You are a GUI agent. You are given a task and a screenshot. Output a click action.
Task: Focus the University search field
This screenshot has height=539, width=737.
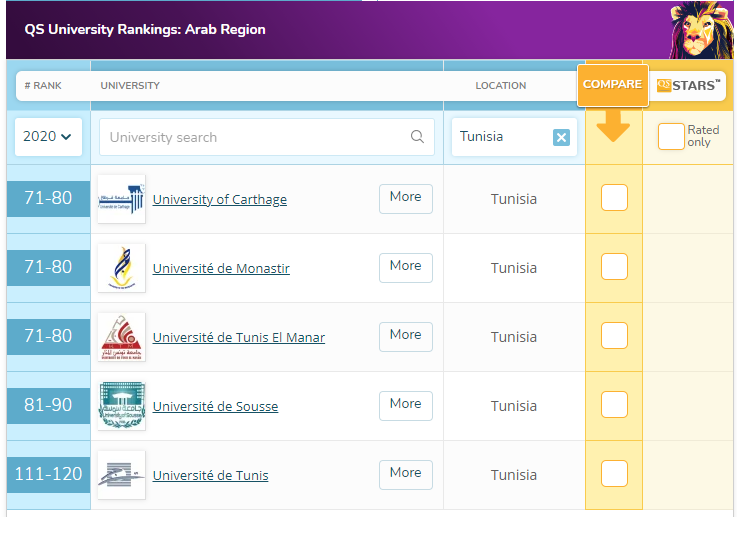(267, 137)
